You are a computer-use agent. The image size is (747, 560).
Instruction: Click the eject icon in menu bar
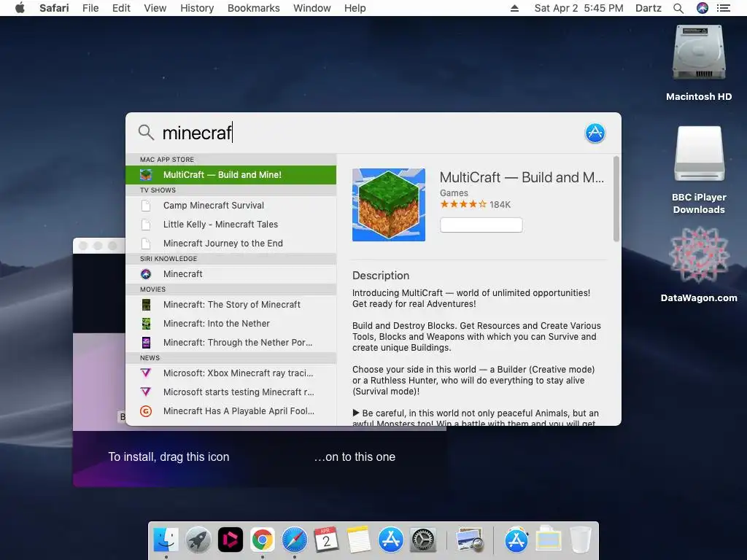click(514, 8)
